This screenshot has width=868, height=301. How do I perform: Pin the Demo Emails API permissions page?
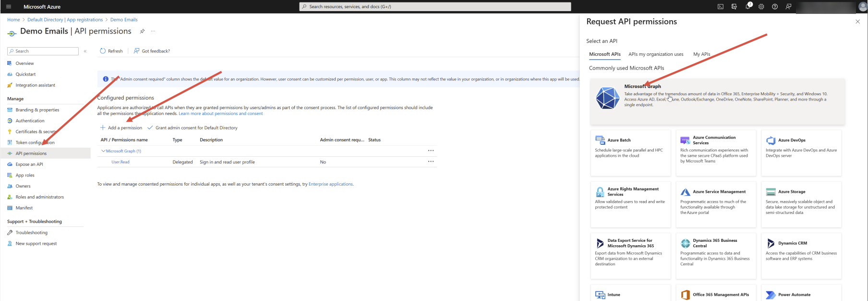point(142,31)
